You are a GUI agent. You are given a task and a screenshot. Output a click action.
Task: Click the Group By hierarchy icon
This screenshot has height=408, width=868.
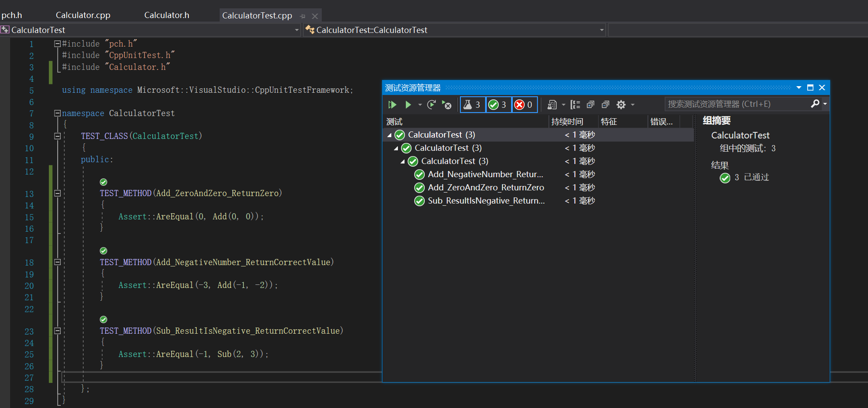click(x=575, y=105)
